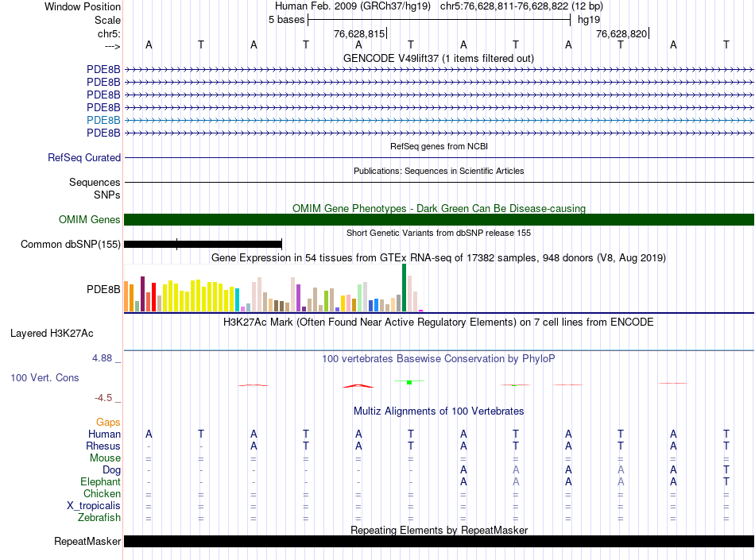Open the RefSeq Curated track label
Image resolution: width=755 pixels, height=560 pixels.
tap(83, 157)
